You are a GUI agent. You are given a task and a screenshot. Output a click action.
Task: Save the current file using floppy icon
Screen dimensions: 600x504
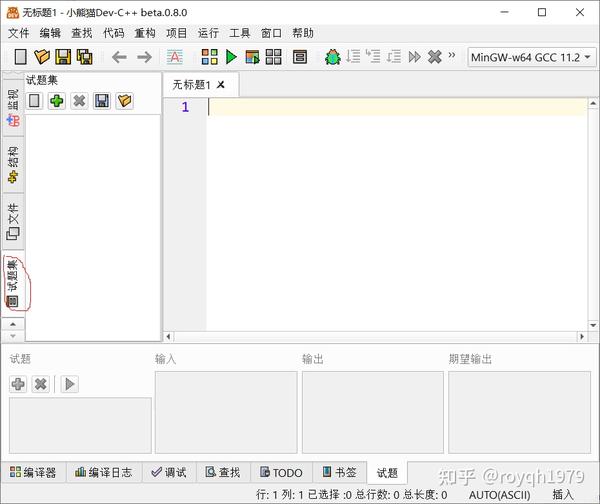point(63,57)
